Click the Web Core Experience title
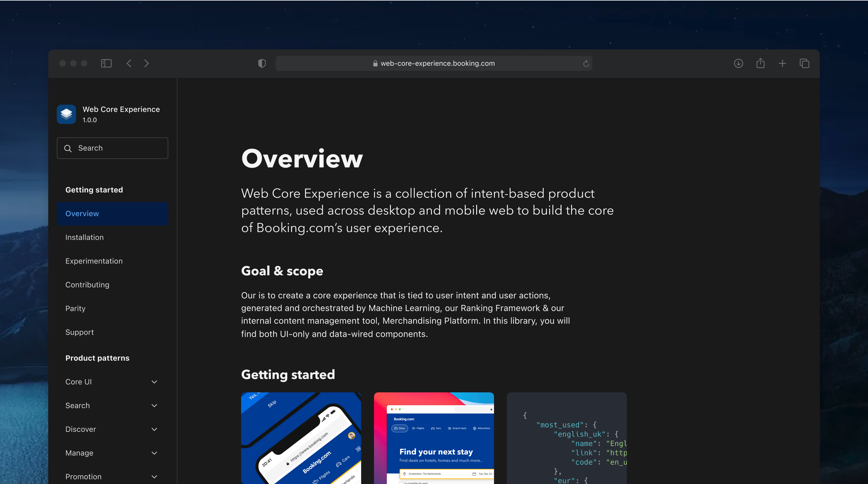The image size is (868, 484). pos(121,109)
